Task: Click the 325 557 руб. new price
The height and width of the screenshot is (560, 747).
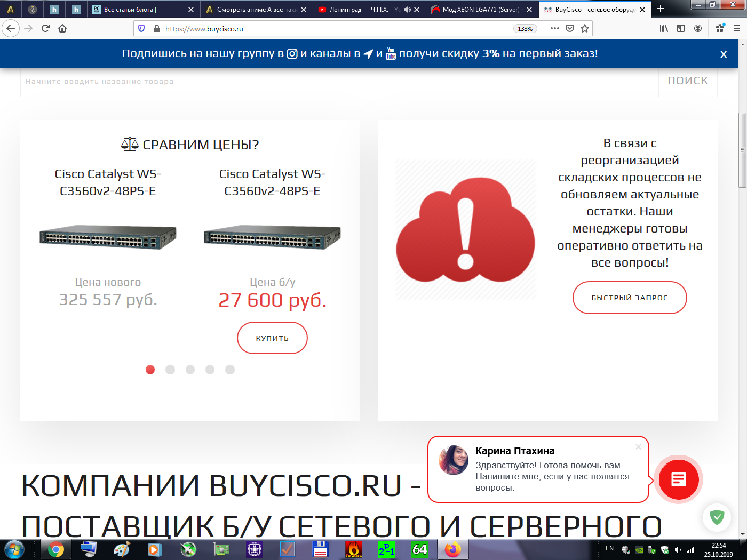Action: pyautogui.click(x=108, y=300)
